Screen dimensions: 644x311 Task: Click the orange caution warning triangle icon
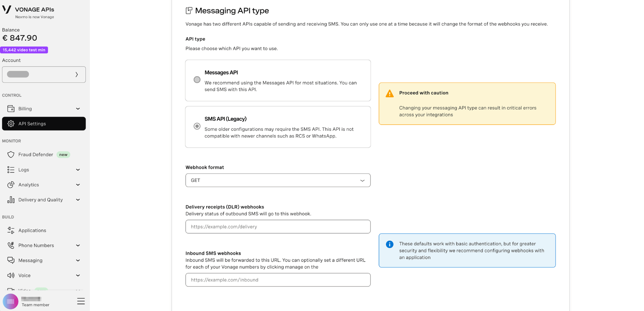tap(390, 93)
